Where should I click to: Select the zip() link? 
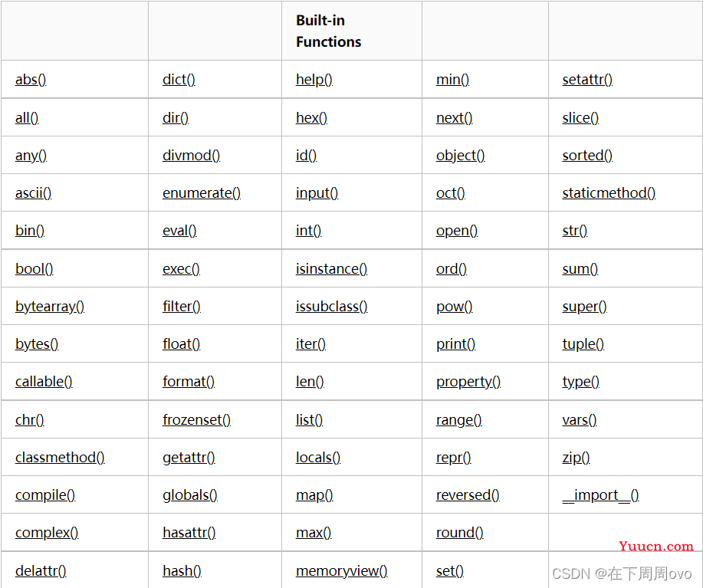[x=576, y=458]
